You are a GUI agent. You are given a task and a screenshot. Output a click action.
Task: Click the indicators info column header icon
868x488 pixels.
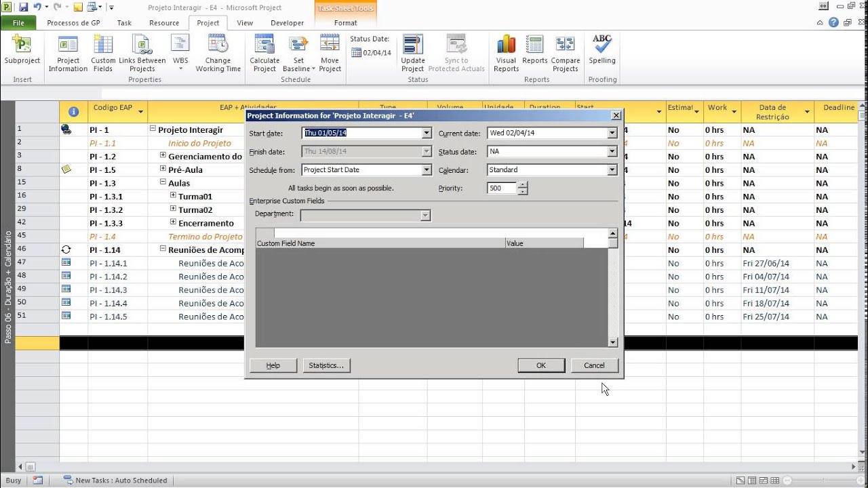click(x=73, y=112)
